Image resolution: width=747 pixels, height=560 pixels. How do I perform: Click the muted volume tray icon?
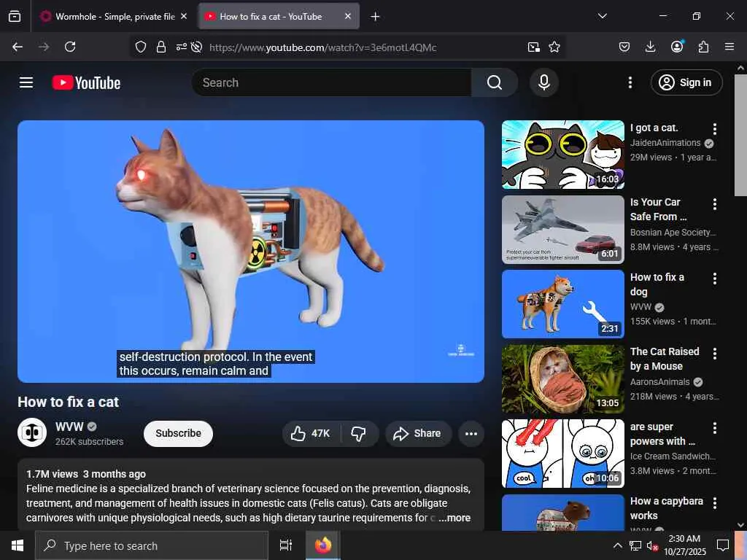point(651,545)
